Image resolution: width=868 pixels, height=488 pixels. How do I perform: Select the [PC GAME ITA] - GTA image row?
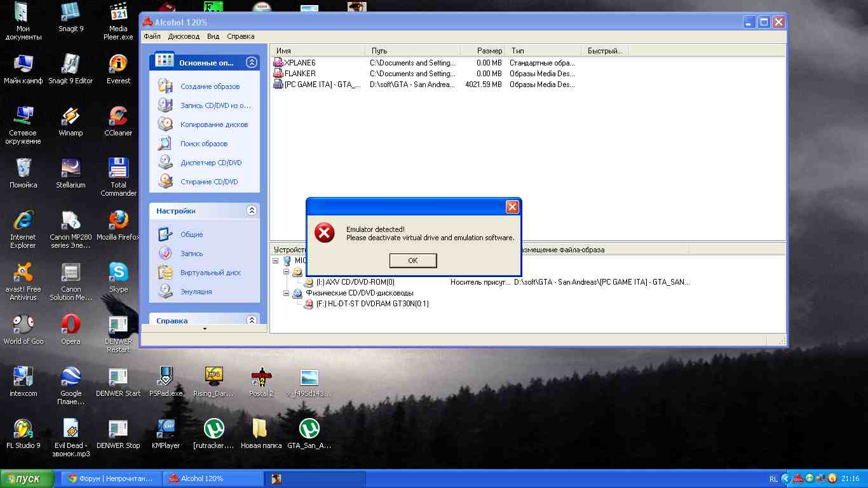[x=426, y=85]
